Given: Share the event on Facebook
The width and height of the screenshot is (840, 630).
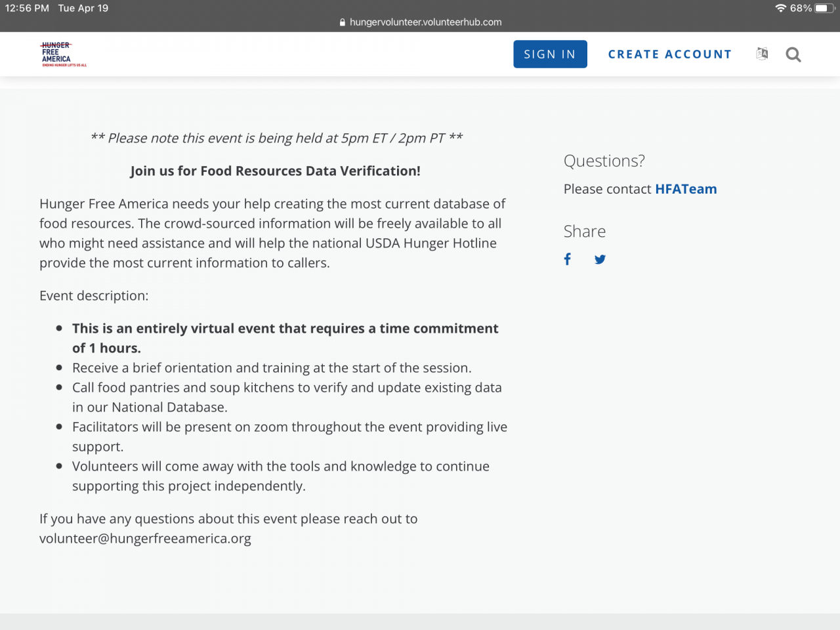Looking at the screenshot, I should coord(568,259).
